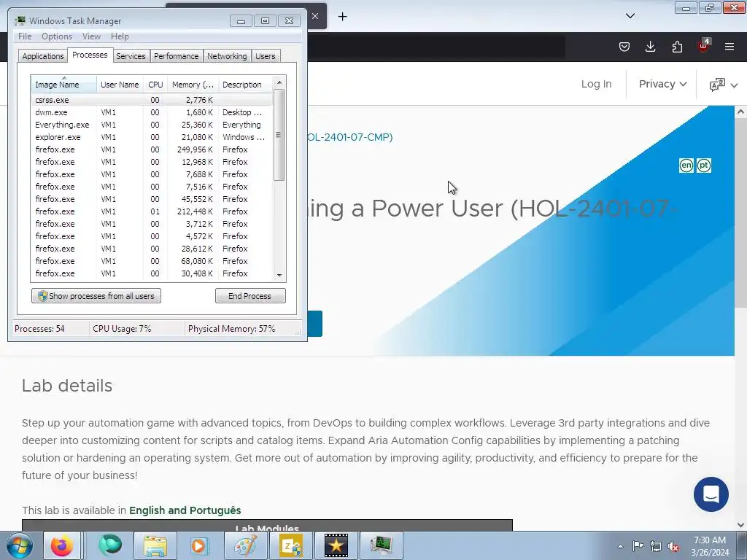Open Firefox downloads arrow icon
Viewport: 747px width, 560px height.
[650, 47]
